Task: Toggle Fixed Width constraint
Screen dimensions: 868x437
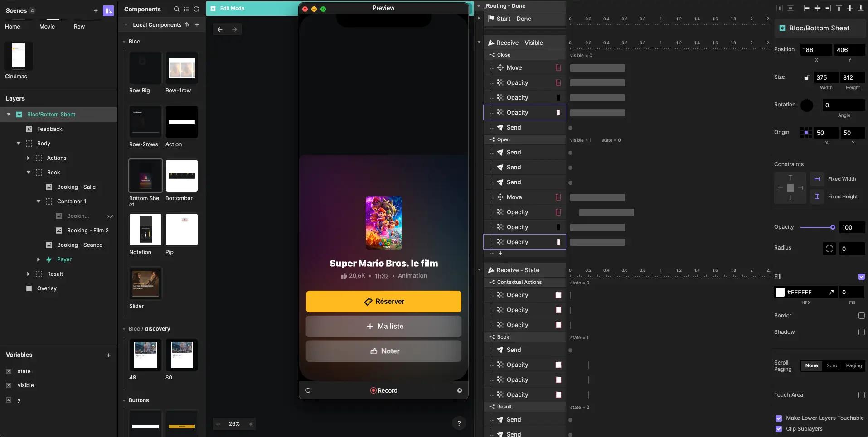Action: tap(817, 179)
